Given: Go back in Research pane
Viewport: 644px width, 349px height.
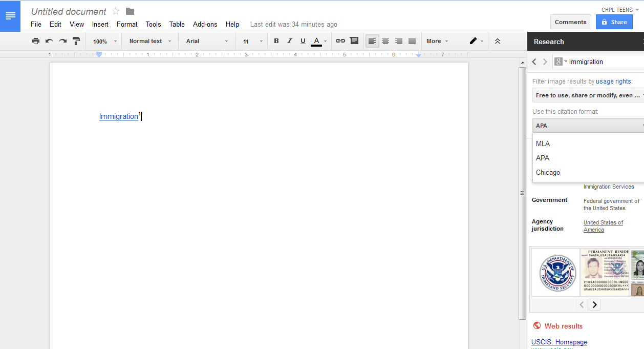Looking at the screenshot, I should point(534,61).
